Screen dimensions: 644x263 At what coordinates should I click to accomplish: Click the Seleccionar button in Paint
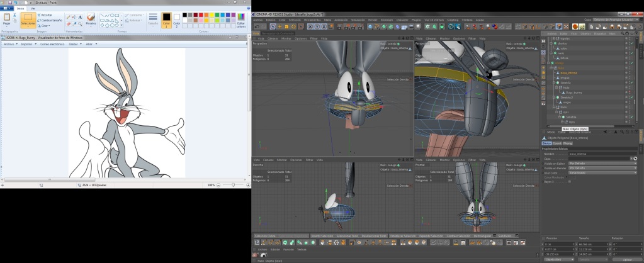pyautogui.click(x=28, y=20)
